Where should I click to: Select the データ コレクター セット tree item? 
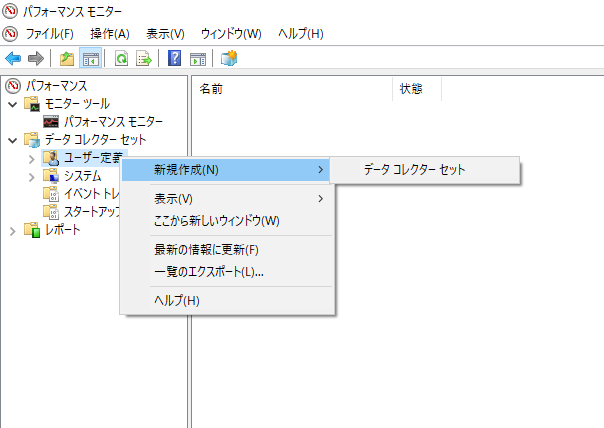[95, 140]
